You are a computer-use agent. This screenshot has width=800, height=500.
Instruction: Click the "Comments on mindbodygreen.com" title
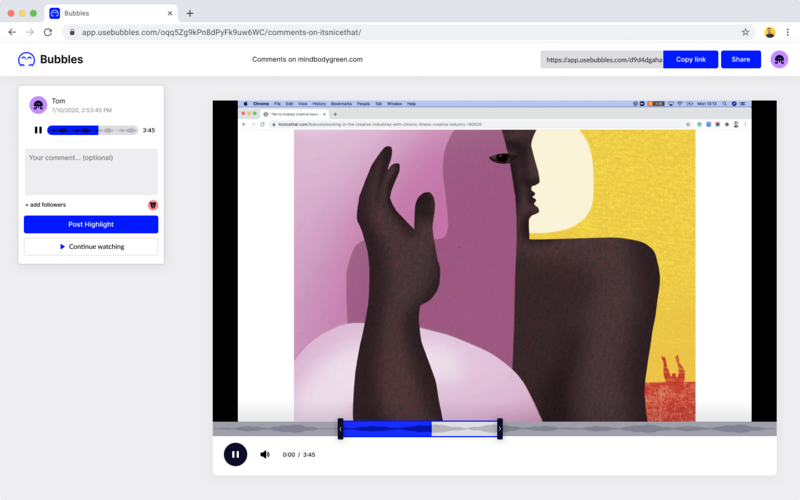307,59
